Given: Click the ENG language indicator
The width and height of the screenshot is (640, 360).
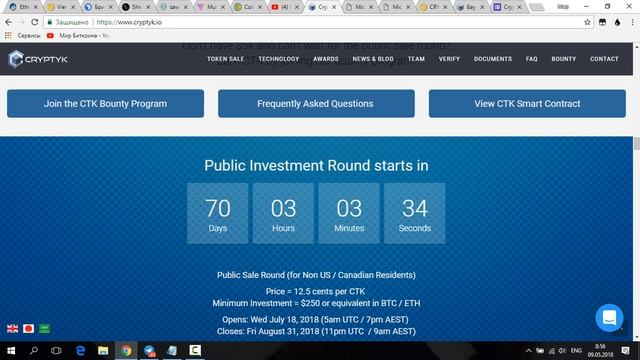Looking at the screenshot, I should [576, 351].
